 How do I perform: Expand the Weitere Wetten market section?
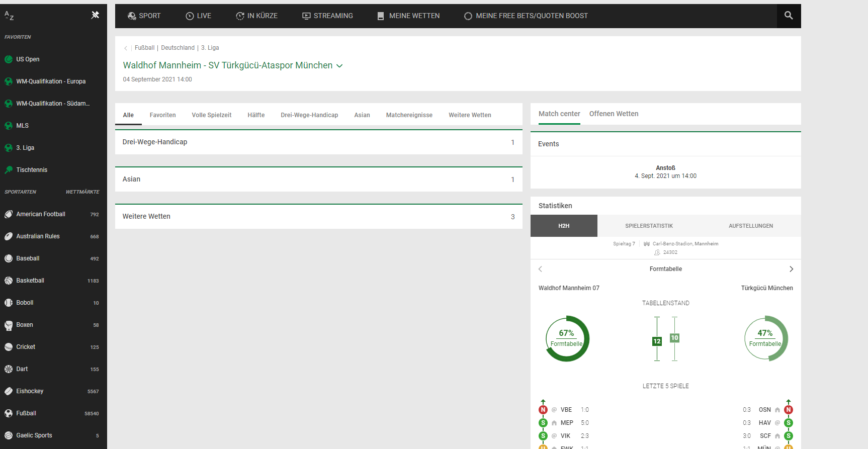(318, 217)
